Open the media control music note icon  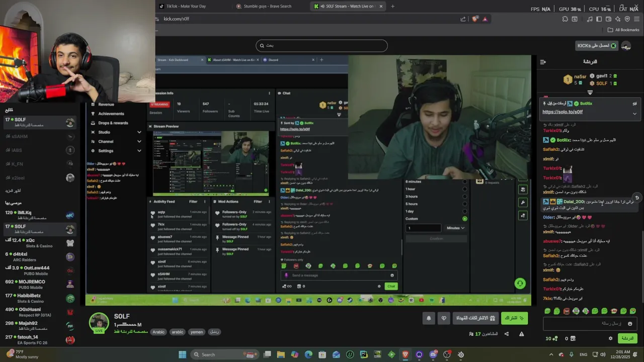(589, 19)
